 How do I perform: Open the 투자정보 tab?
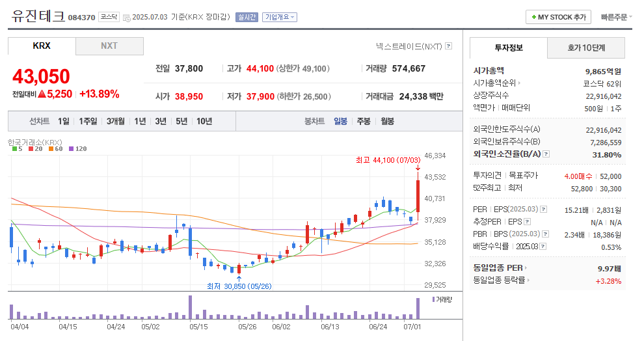tap(509, 48)
